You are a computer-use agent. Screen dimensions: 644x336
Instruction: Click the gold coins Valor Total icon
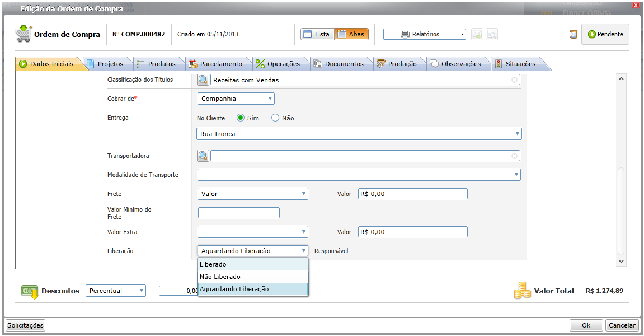click(x=523, y=290)
